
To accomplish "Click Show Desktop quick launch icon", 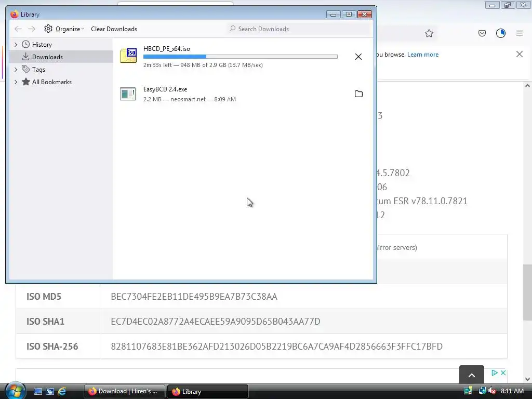I will pos(37,391).
